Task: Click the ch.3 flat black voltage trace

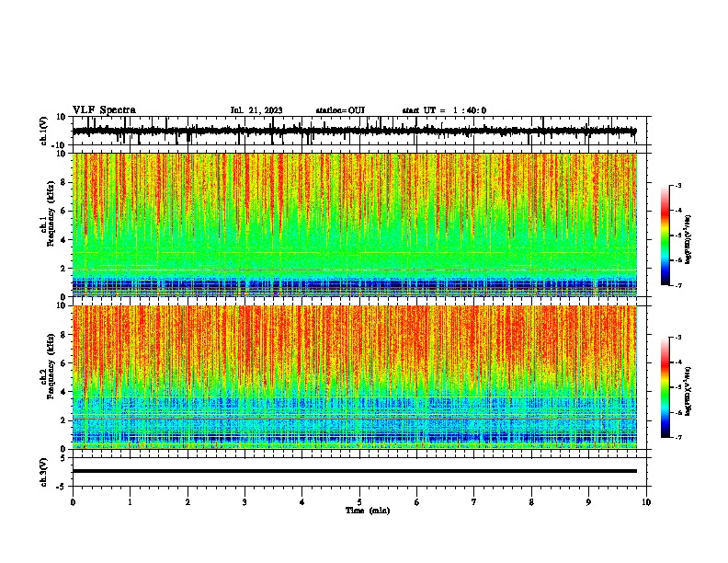Action: coord(354,471)
